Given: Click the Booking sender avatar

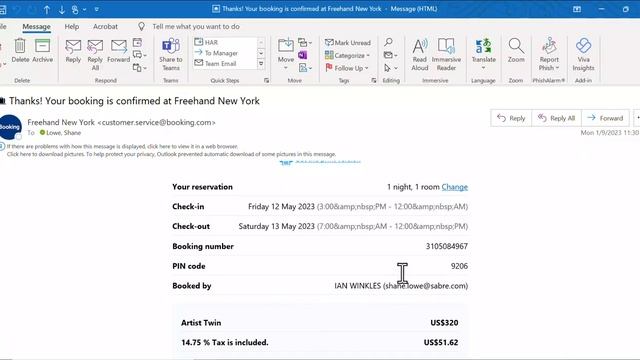Looking at the screenshot, I should pos(10,127).
